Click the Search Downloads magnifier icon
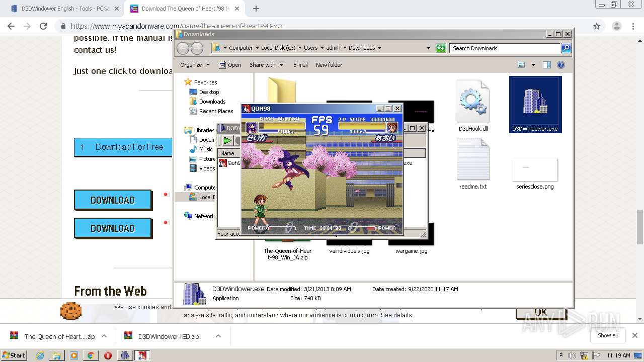 566,48
